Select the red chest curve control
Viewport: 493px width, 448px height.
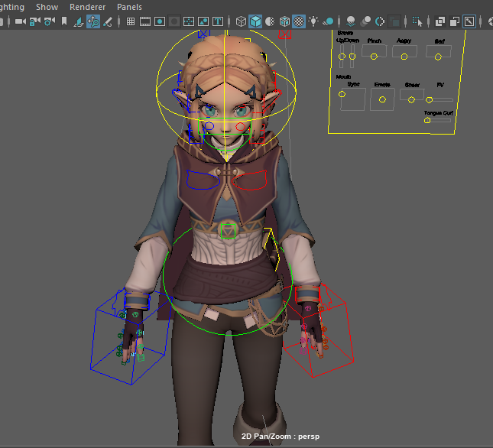pos(249,180)
